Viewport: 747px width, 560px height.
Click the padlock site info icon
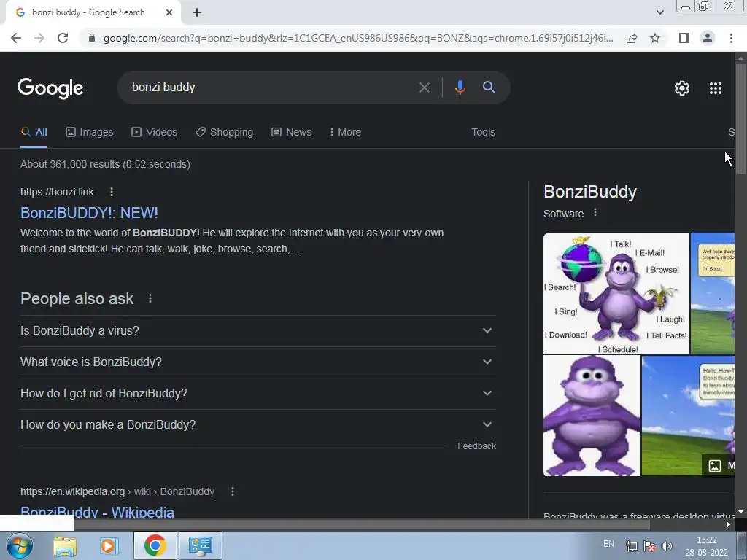point(92,38)
